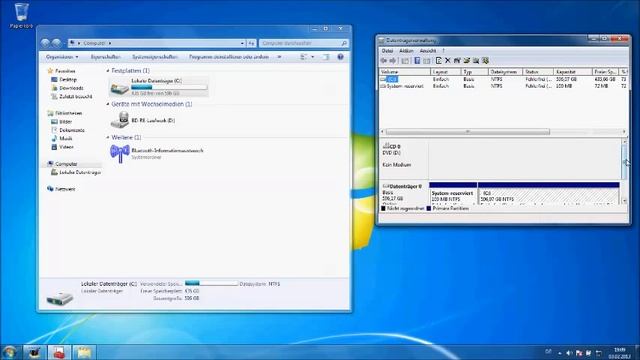
Task: Click the horizontal scrollbar in volume list
Action: [468, 132]
